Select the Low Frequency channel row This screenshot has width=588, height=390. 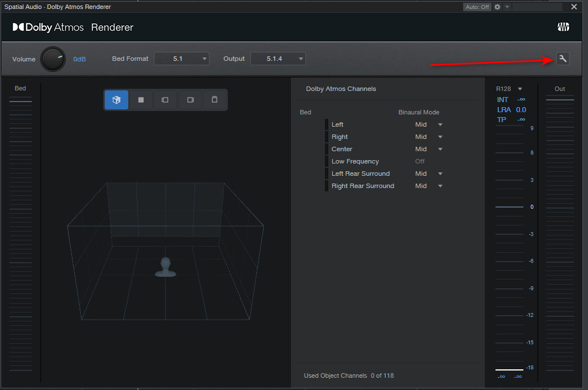pos(383,161)
